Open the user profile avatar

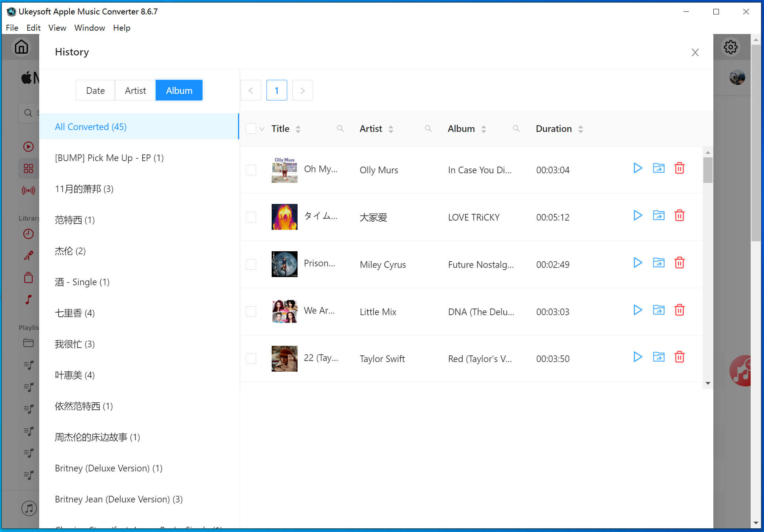(737, 77)
